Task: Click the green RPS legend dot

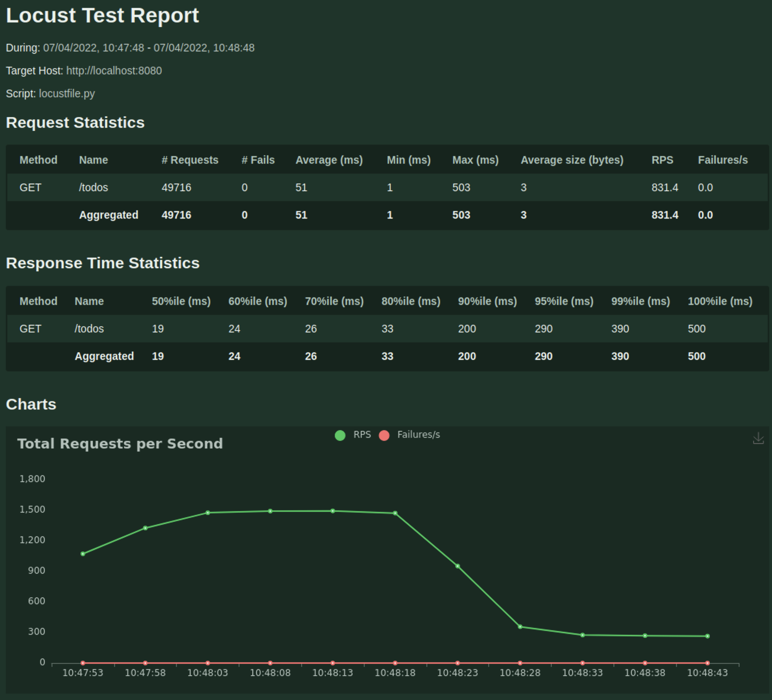Action: tap(340, 436)
